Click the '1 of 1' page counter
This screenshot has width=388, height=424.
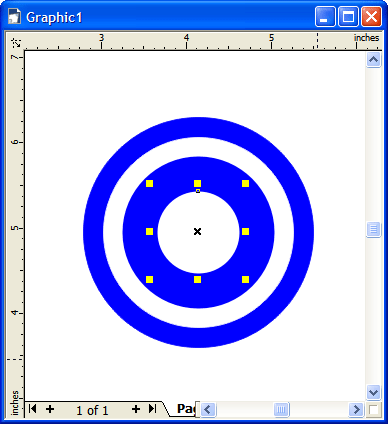pos(92,410)
